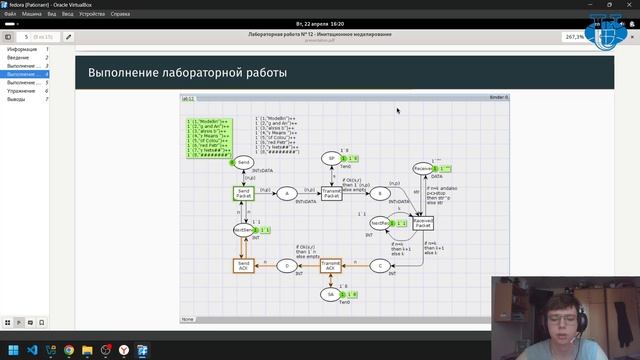Open Yandex Browser from the taskbar
Screen dimensions: 640x360
[x=124, y=350]
